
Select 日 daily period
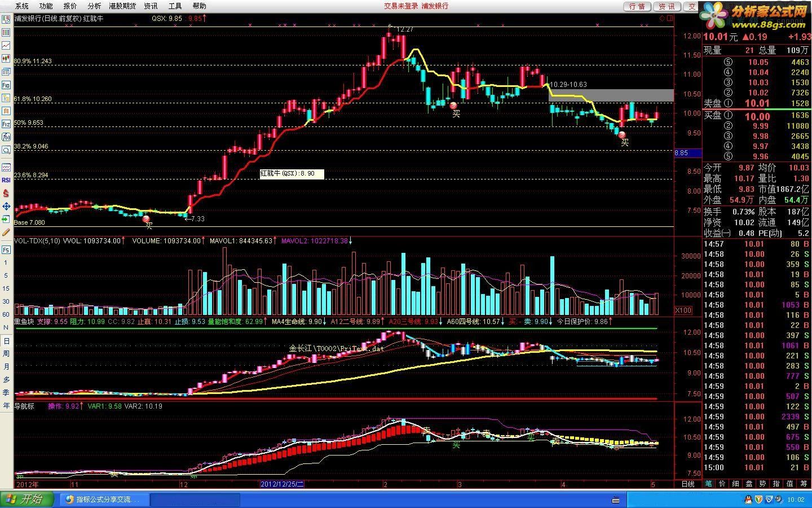(6, 341)
